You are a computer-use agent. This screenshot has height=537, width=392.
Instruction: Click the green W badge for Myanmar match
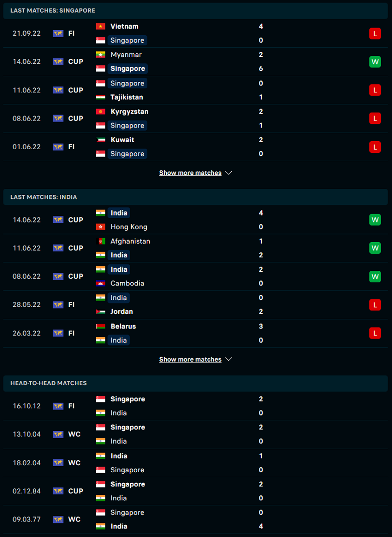(375, 62)
